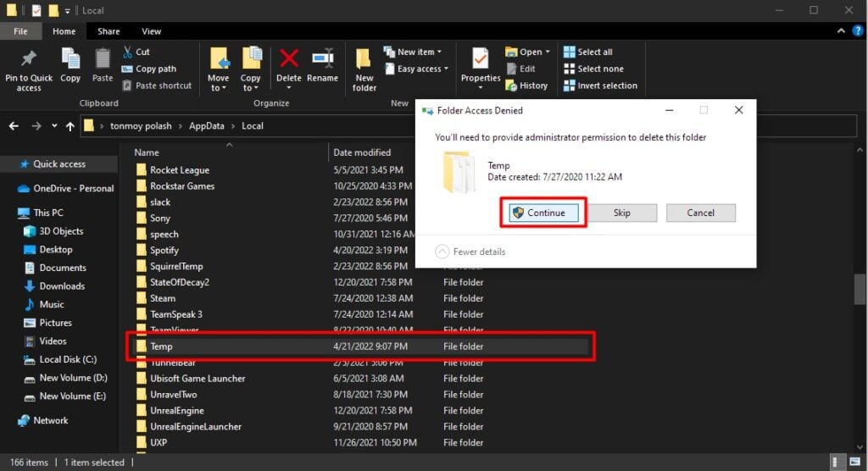Click Paste shortcut in ribbon

point(157,86)
